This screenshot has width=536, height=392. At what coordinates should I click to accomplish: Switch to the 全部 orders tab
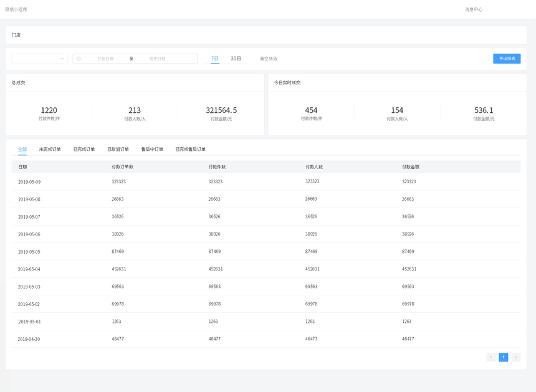[x=22, y=150]
